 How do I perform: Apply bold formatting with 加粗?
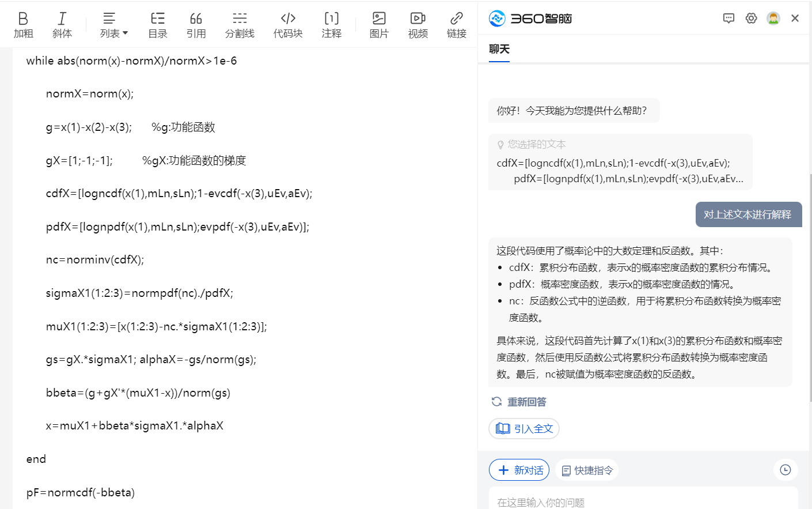(23, 24)
